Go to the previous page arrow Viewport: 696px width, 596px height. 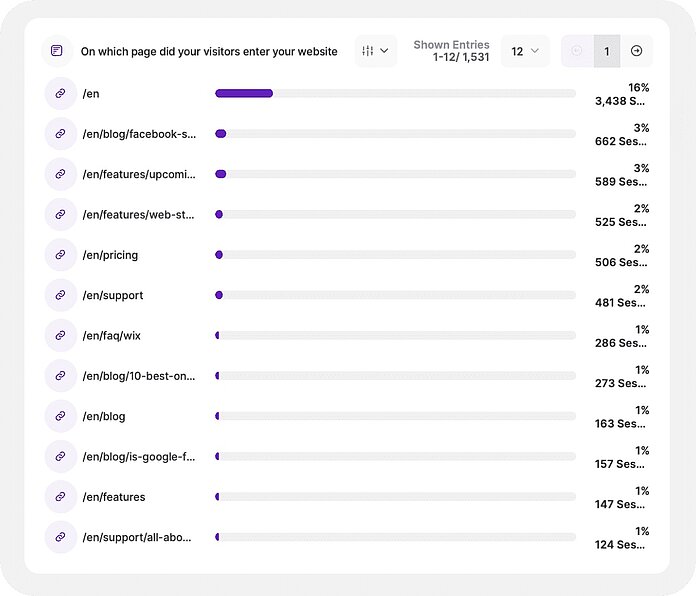coord(577,51)
